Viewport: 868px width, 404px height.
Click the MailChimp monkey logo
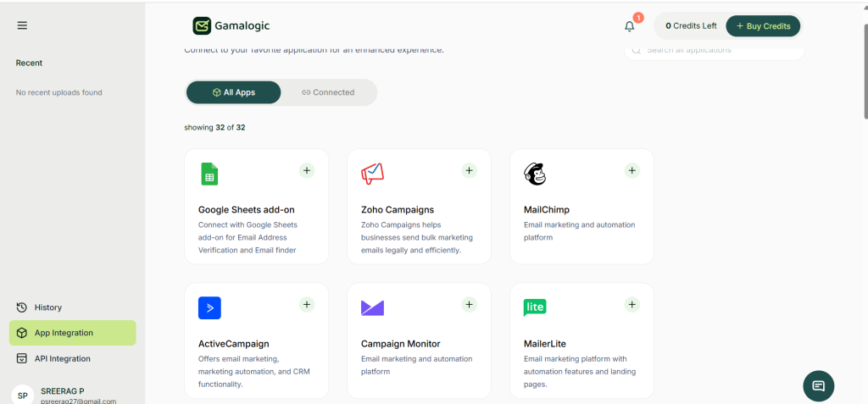(x=535, y=174)
